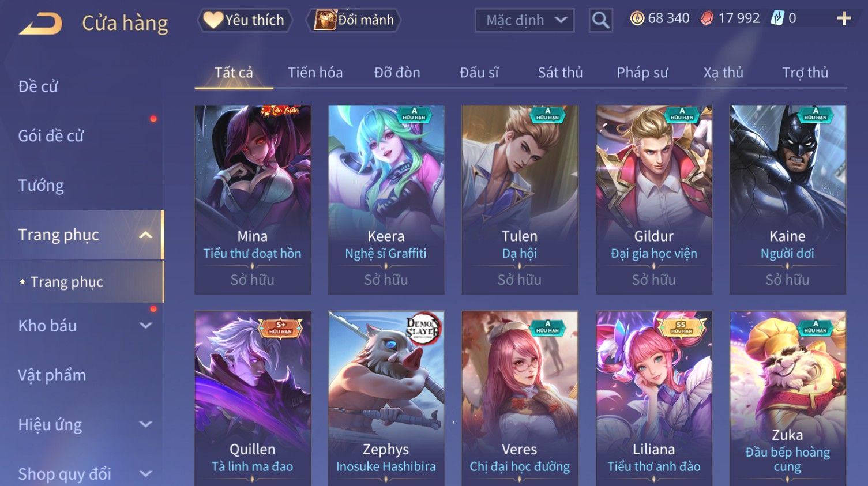This screenshot has height=486, width=868.
Task: Click the gold coin currency icon
Action: click(x=637, y=18)
